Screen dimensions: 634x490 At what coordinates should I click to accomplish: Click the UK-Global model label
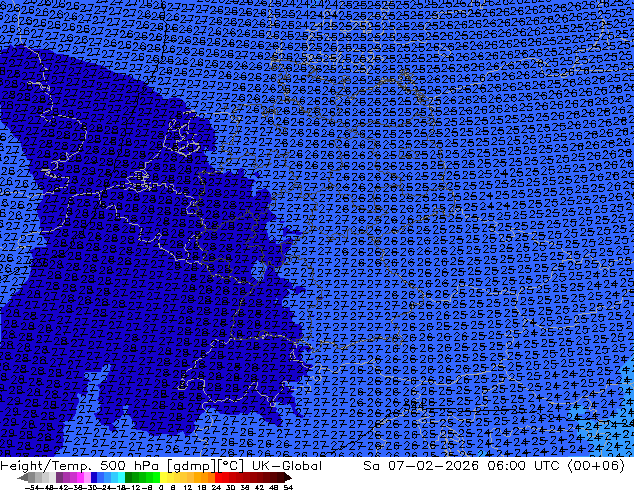[287, 466]
